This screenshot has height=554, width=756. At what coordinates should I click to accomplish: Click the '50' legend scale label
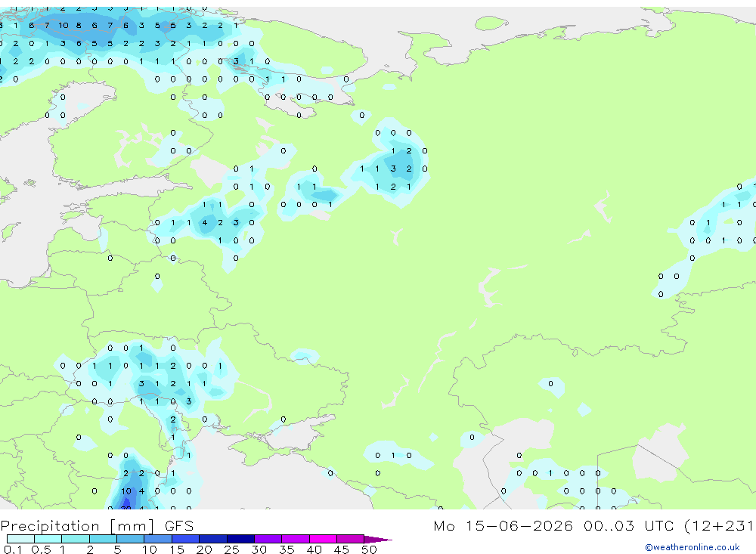[x=369, y=549]
